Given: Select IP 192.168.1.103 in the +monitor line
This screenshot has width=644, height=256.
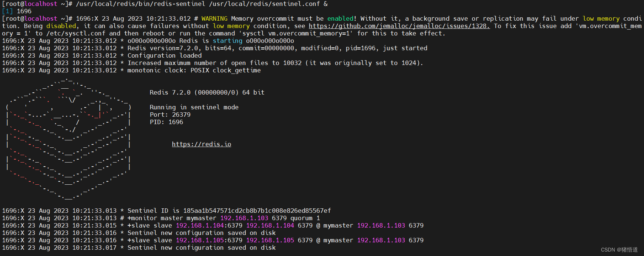Looking at the screenshot, I should click(x=244, y=218).
